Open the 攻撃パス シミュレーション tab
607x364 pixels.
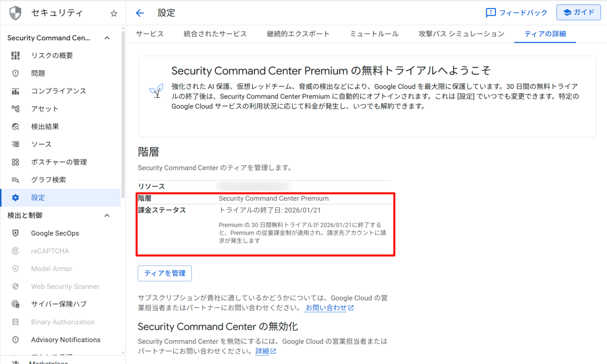(x=461, y=34)
